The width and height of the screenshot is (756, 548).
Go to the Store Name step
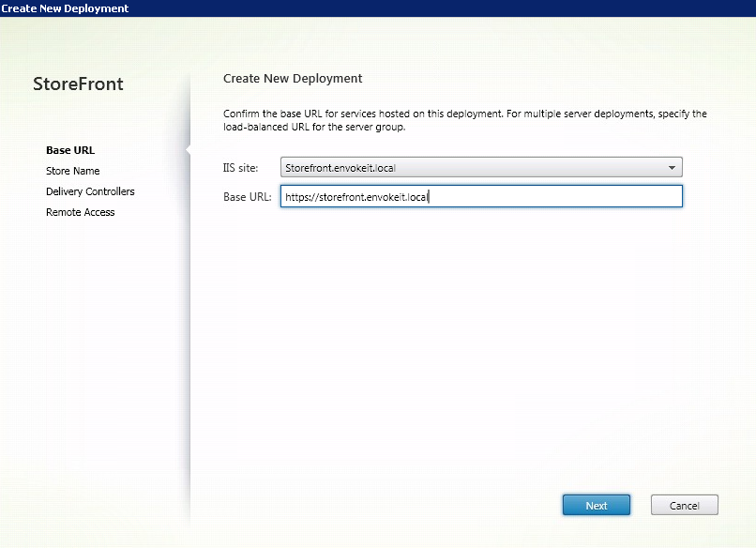(x=72, y=171)
